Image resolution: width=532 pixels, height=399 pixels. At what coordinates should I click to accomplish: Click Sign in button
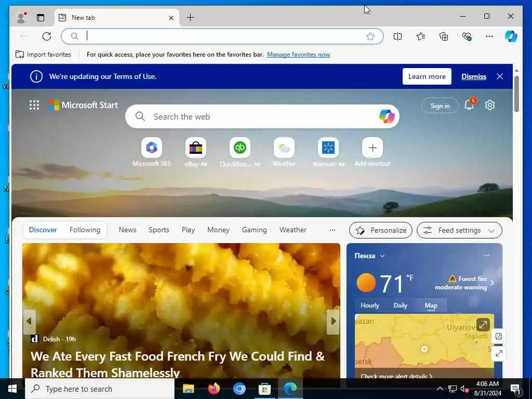(440, 106)
